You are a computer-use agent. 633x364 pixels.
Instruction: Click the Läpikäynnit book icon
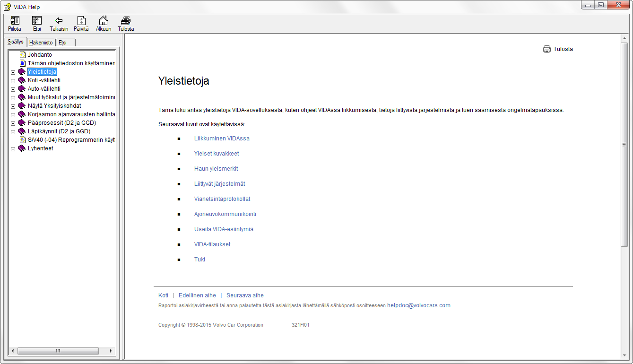pyautogui.click(x=22, y=131)
